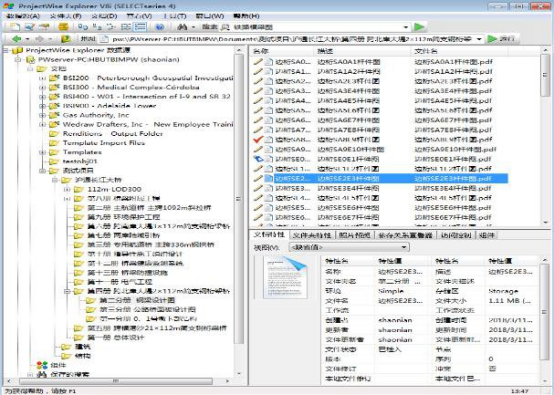
Task: Sort by the 文件名 column header
Action: [x=459, y=51]
